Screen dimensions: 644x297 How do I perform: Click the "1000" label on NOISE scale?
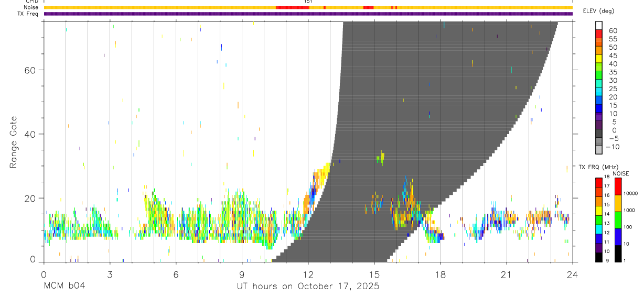629,210
